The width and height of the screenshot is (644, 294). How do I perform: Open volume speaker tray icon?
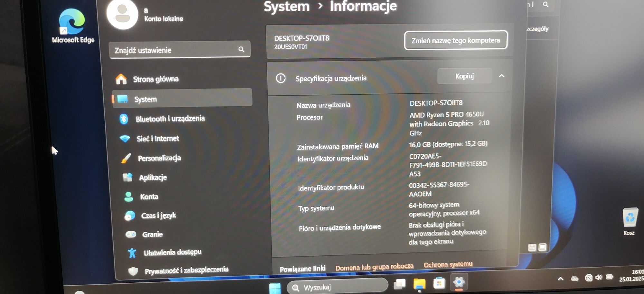[599, 277]
